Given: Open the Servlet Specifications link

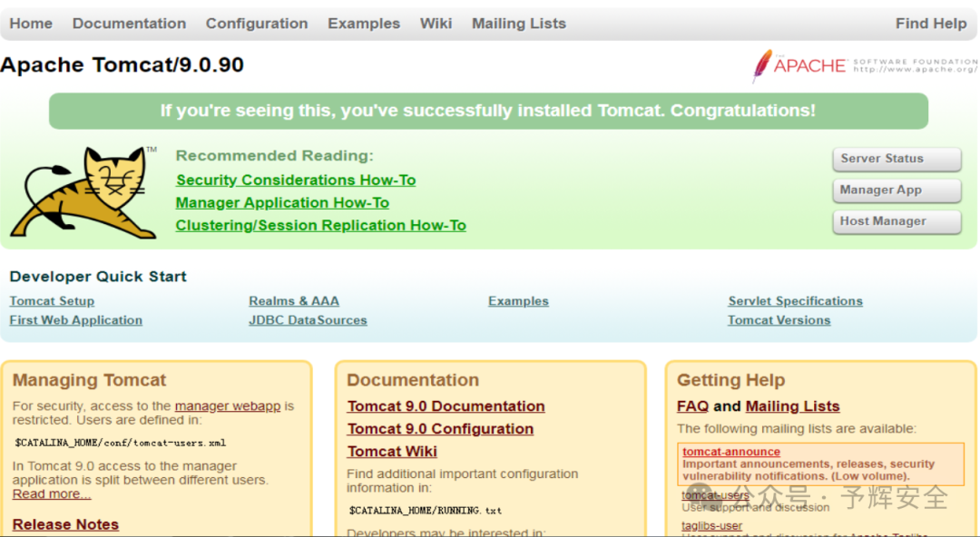Looking at the screenshot, I should click(795, 301).
